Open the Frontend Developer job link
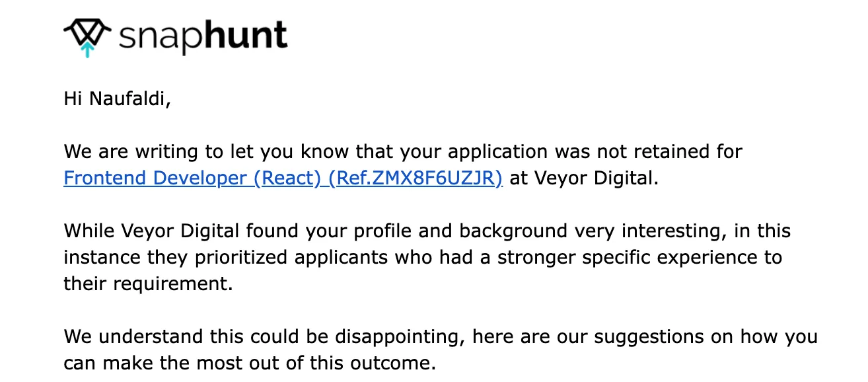Screen dimensions: 868x382 pos(283,178)
